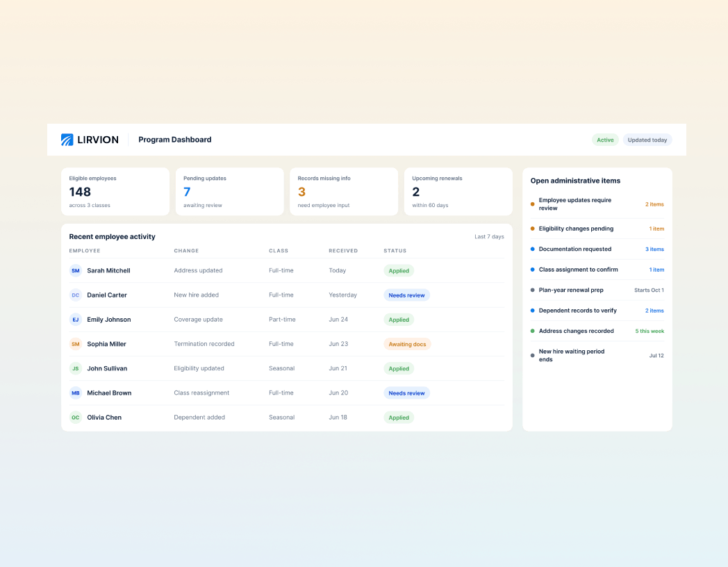
Task: Click the Program Dashboard title
Action: click(175, 140)
